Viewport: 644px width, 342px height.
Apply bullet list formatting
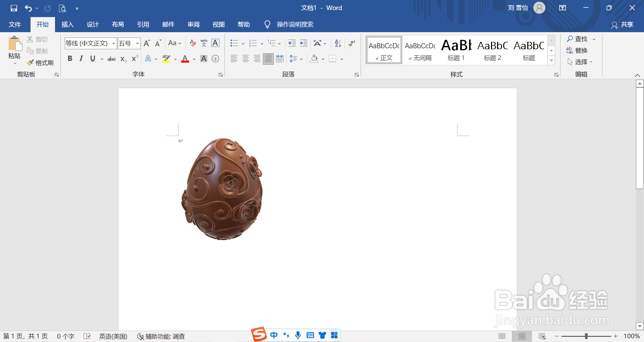[x=234, y=43]
